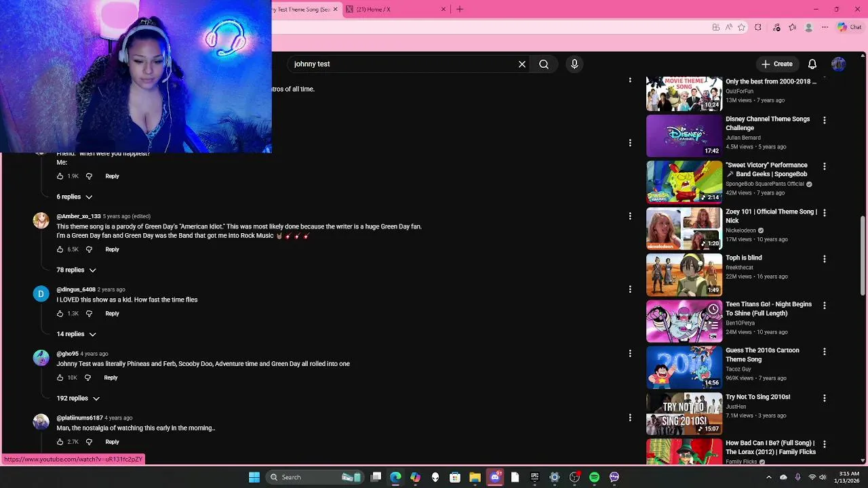
Task: Dislike the comment by @Amber_xo_133
Action: [89, 249]
